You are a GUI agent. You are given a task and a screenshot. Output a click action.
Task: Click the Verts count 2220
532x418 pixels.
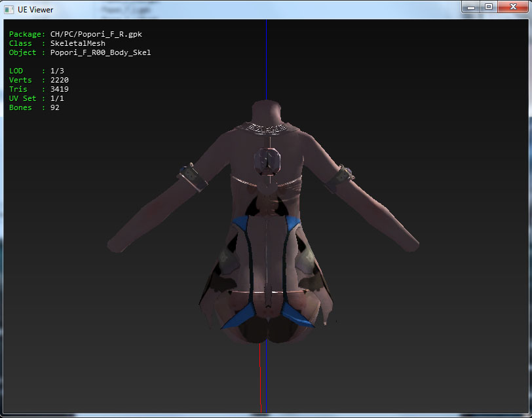click(x=59, y=80)
